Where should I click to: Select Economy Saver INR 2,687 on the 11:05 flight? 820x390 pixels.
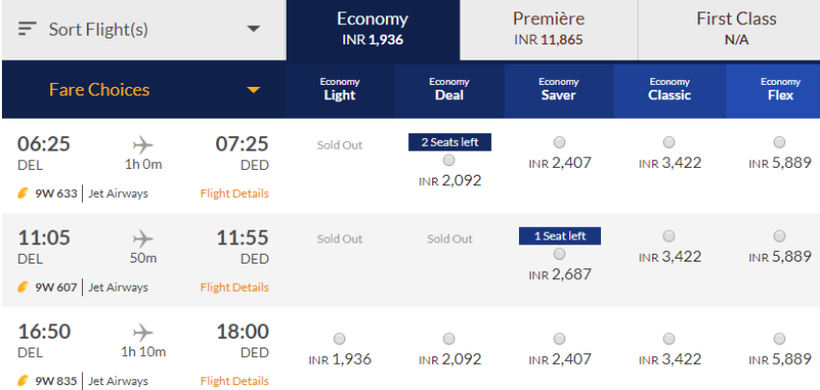point(560,254)
